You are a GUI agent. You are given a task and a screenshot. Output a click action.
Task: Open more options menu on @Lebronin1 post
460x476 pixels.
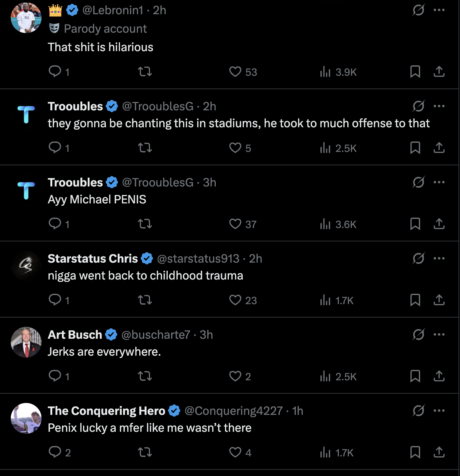click(439, 10)
